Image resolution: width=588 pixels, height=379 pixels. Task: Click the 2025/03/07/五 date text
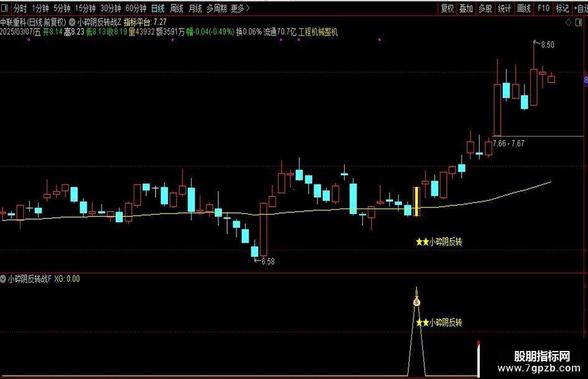(21, 32)
